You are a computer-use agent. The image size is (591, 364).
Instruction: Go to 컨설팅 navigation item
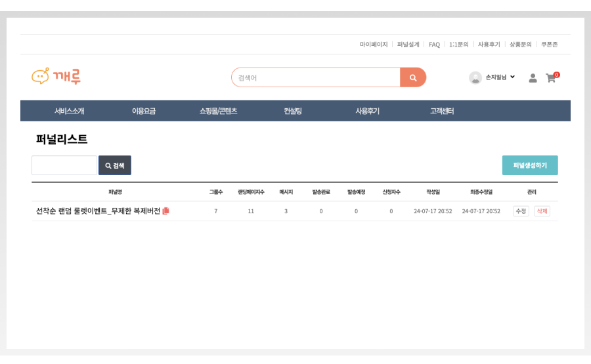click(293, 111)
